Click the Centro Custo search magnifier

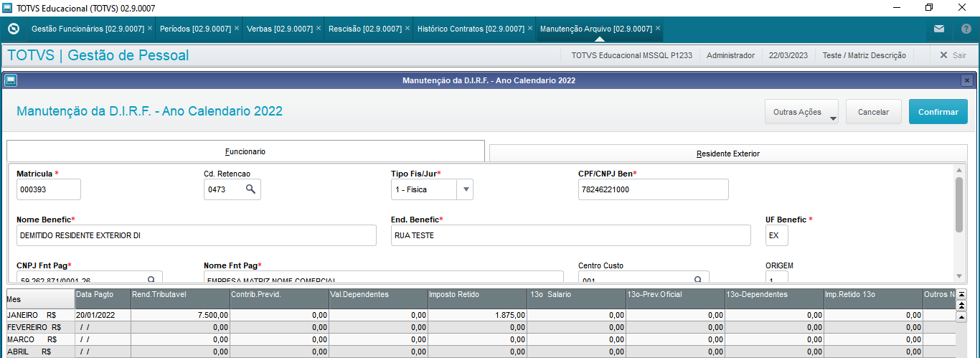pyautogui.click(x=697, y=280)
